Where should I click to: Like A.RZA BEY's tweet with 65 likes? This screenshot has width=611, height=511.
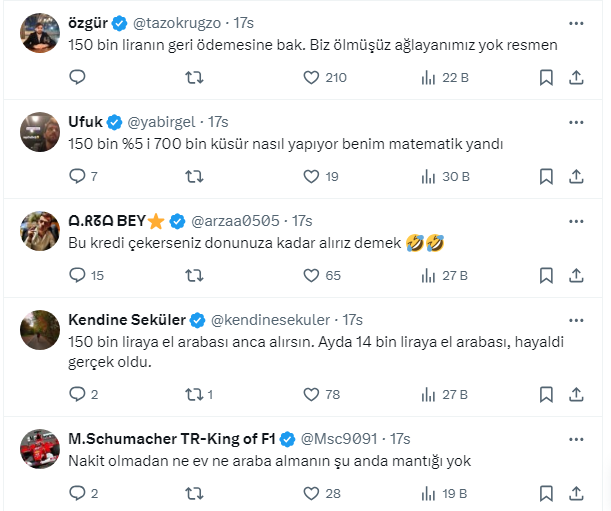point(311,275)
